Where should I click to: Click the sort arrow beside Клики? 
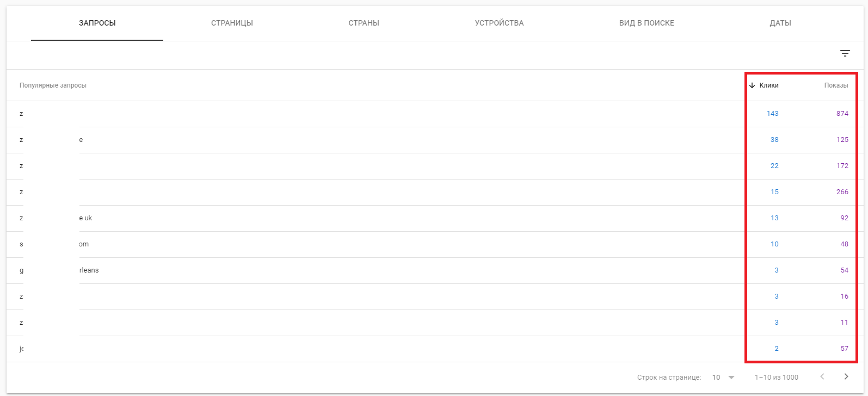tap(752, 85)
